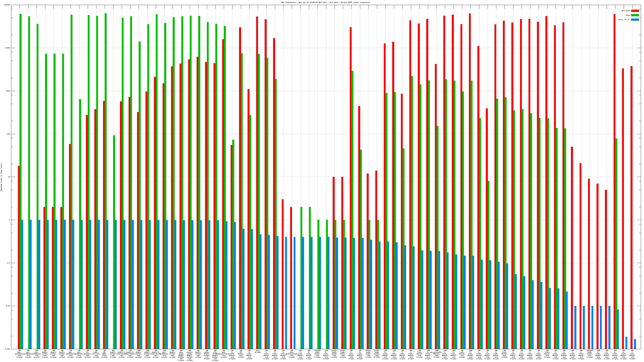The height and width of the screenshot is (362, 644).
Task: Click the 1000 y-axis tick label
Action: 8,91
